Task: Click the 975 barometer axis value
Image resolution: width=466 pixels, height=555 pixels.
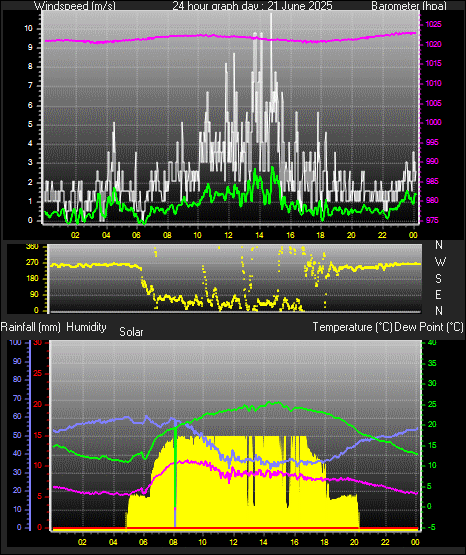Action: point(432,220)
